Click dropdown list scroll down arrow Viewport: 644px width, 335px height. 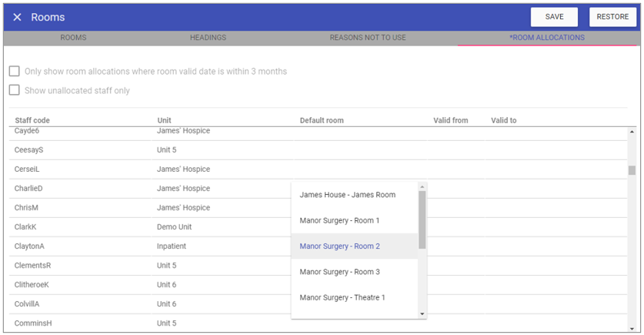coord(422,313)
